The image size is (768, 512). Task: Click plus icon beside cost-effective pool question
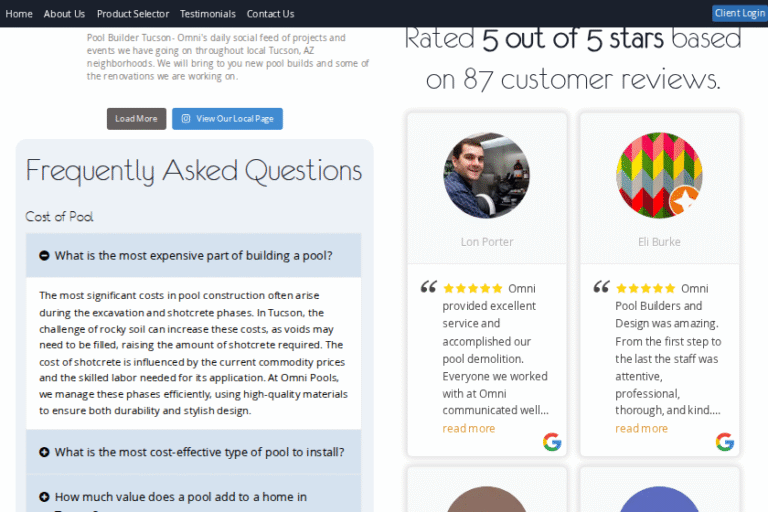(44, 453)
